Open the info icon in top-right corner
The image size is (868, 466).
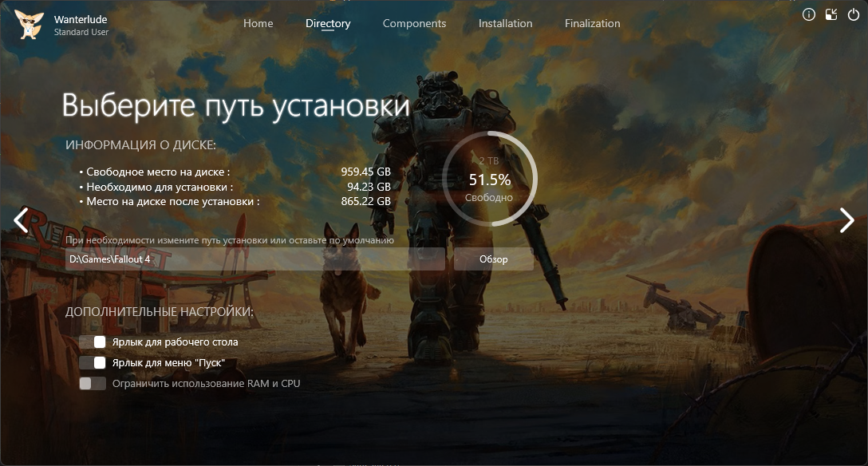point(809,15)
